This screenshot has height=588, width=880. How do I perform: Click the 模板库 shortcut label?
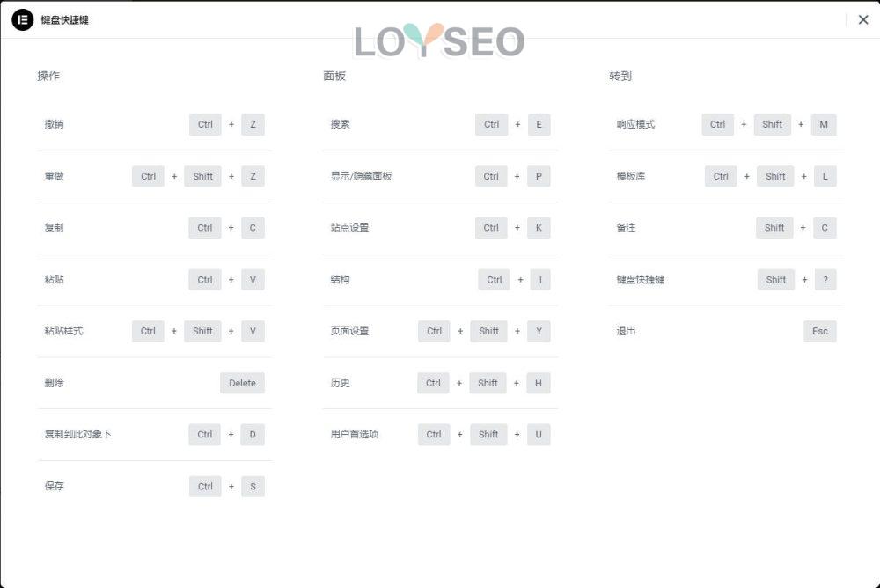pos(631,176)
